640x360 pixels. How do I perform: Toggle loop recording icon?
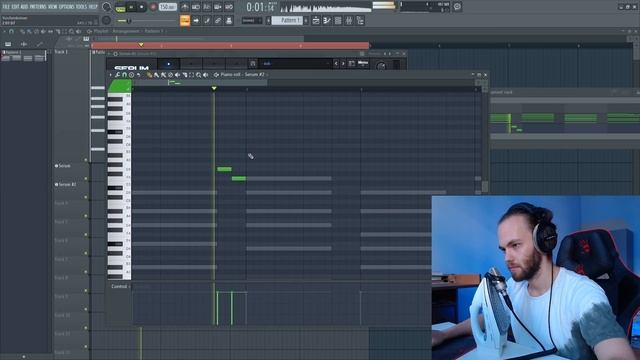(x=229, y=7)
